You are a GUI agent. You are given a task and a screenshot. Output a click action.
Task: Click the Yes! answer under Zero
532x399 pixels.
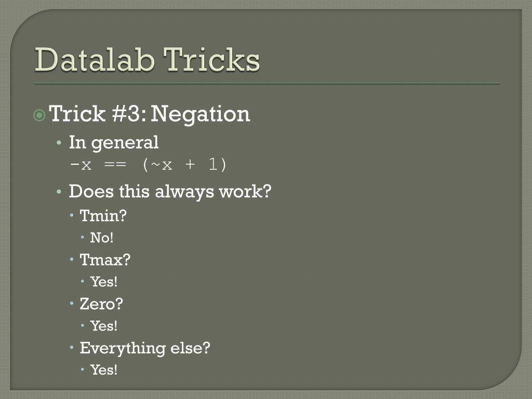click(104, 326)
